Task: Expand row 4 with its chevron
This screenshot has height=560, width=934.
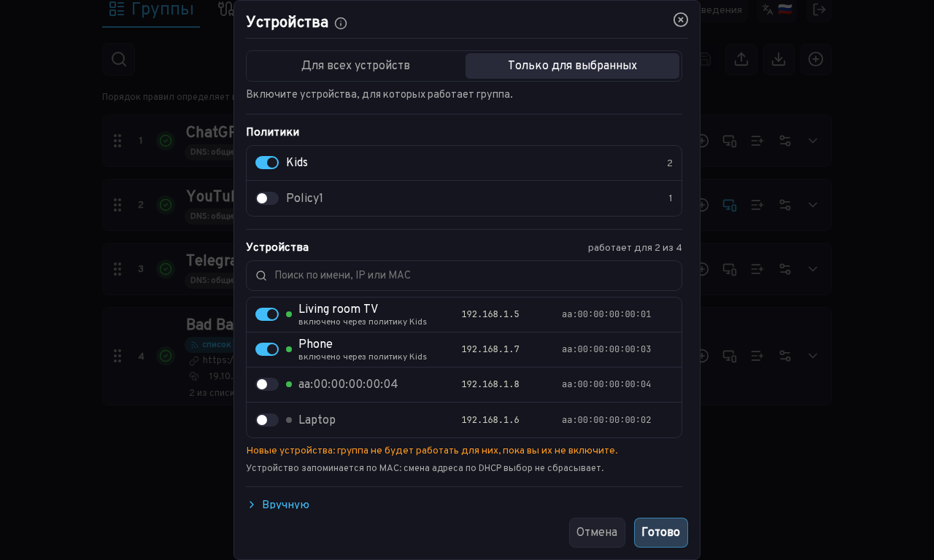Action: (x=813, y=356)
